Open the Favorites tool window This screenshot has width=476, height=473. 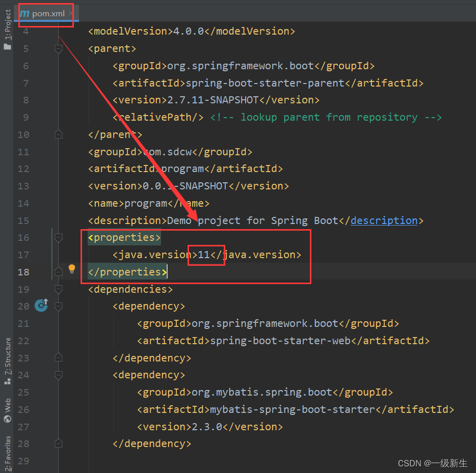pos(8,454)
